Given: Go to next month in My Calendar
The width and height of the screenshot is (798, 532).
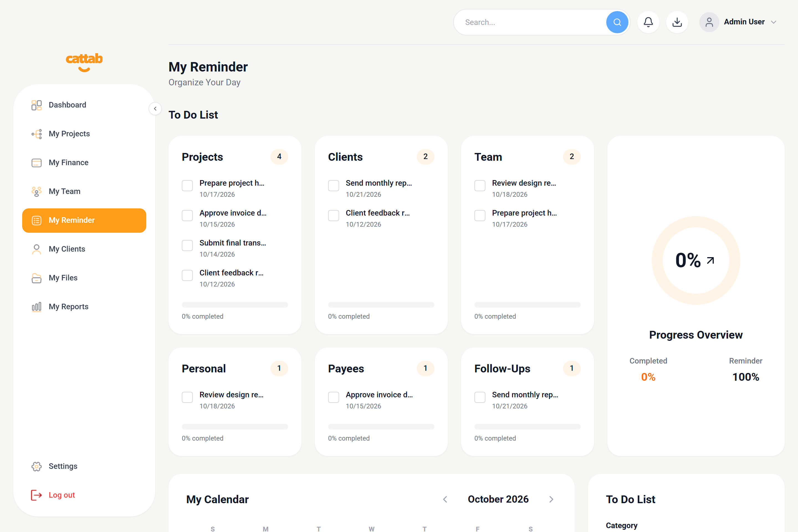Looking at the screenshot, I should 551,499.
